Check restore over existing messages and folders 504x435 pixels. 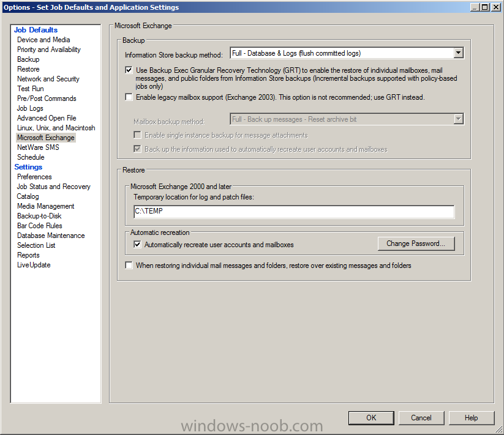(x=129, y=265)
